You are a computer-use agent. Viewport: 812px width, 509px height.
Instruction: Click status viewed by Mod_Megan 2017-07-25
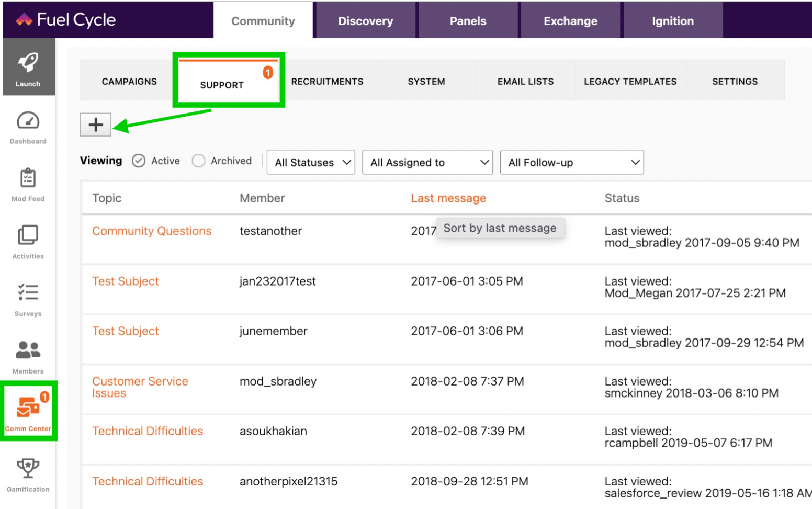click(695, 287)
